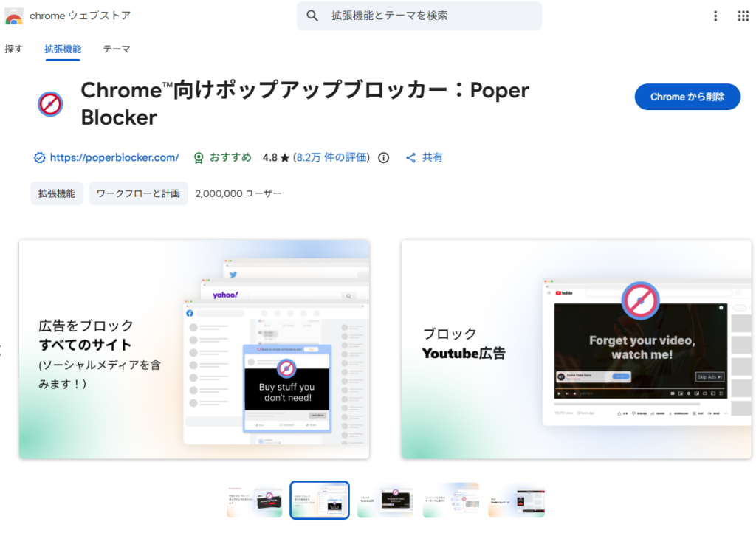The image size is (756, 533).
Task: Click the 広告をブロック すべてのサイト slide
Action: 194,349
